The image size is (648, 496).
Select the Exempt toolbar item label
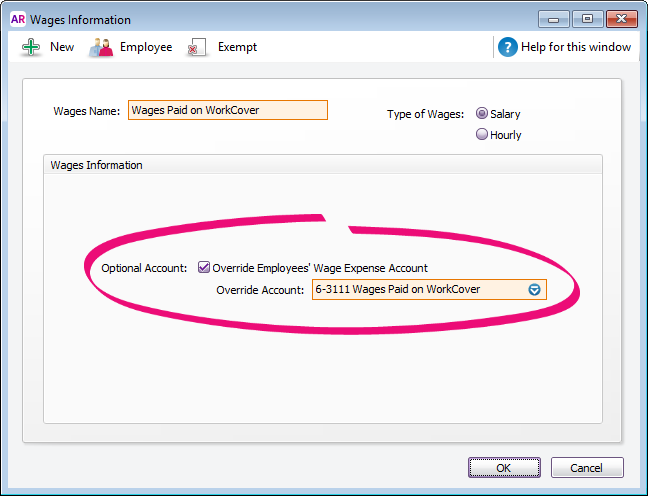point(237,47)
